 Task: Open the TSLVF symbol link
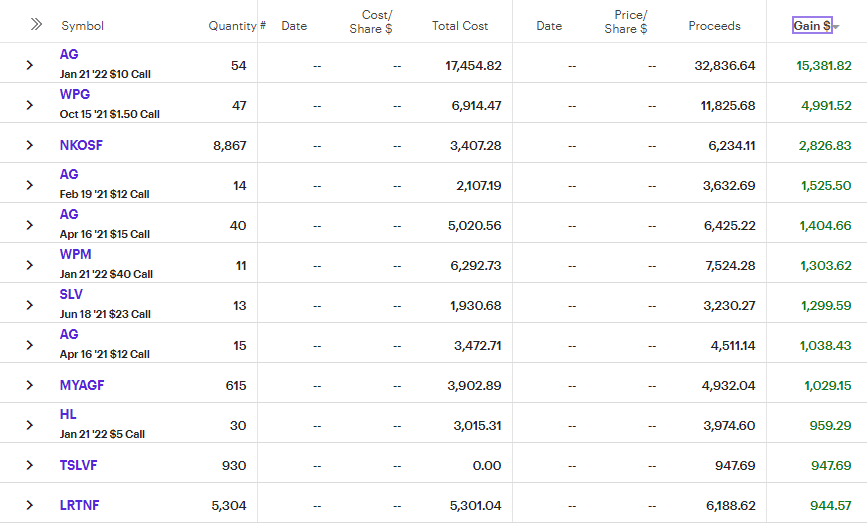[x=78, y=465]
